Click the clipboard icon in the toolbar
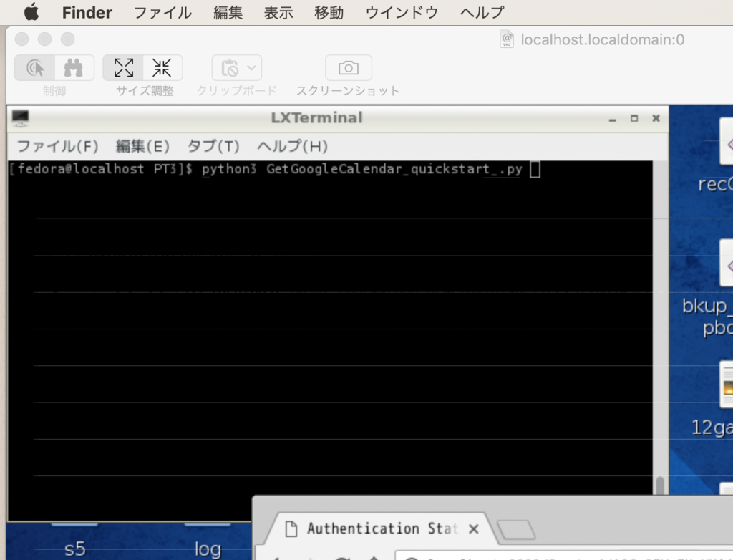This screenshot has width=733, height=560. [229, 67]
